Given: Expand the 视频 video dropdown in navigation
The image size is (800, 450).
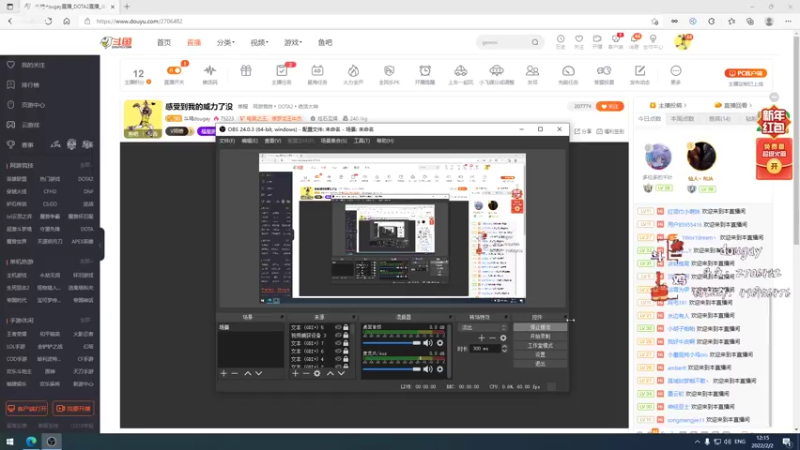Looking at the screenshot, I should click(x=259, y=42).
